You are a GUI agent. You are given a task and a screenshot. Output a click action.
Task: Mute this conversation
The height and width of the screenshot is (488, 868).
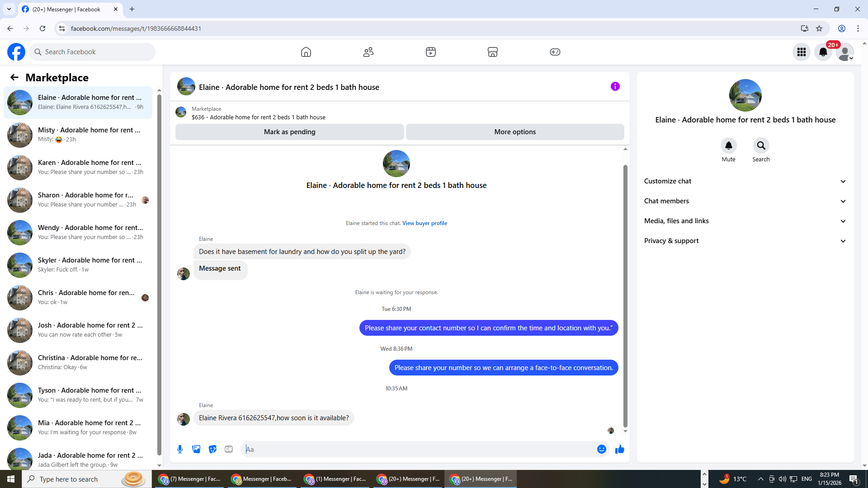(728, 146)
